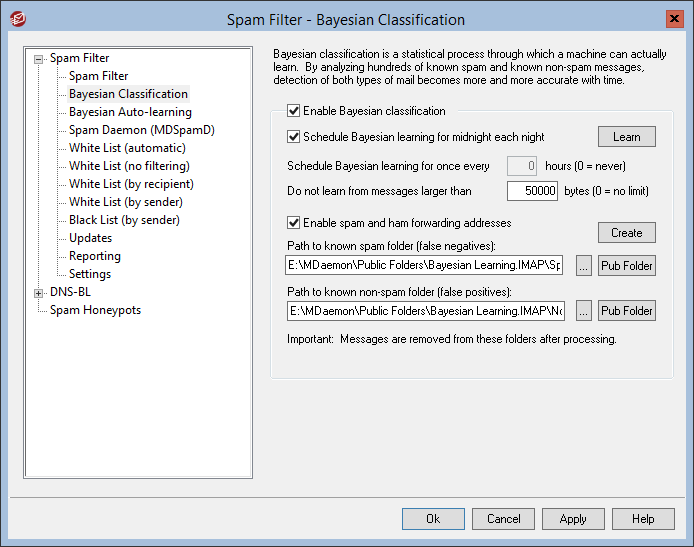Open Black List (by sender) page
The height and width of the screenshot is (547, 694).
click(124, 220)
